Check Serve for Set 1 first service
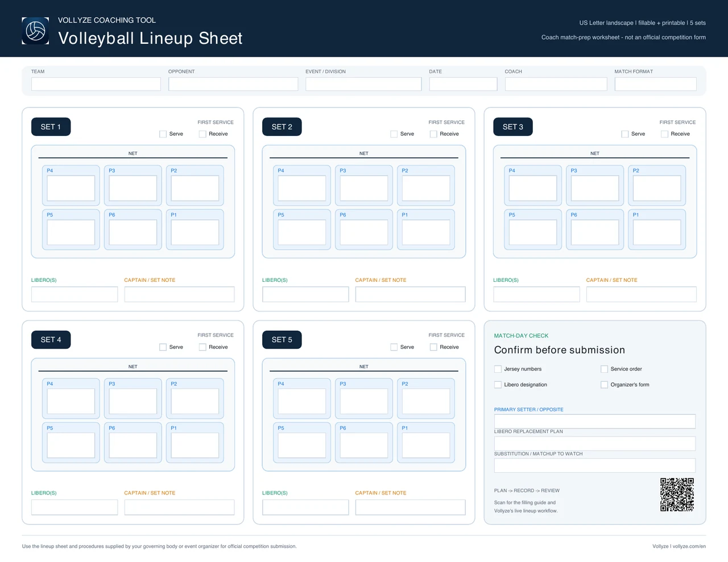 coord(163,134)
